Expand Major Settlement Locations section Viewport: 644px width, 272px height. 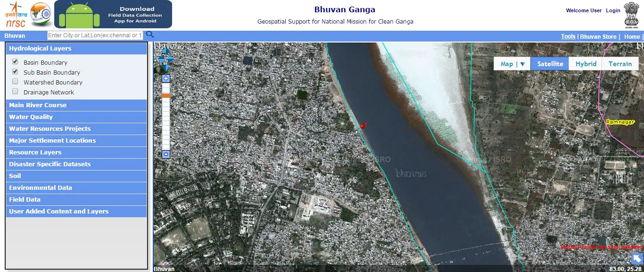coord(76,141)
